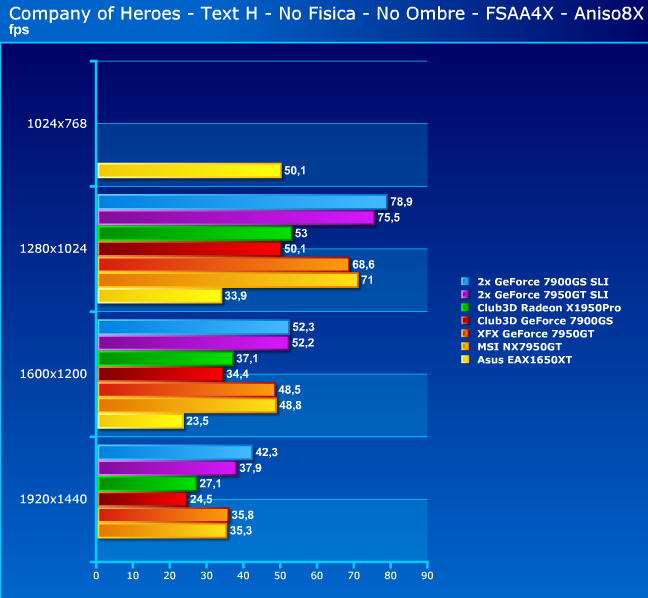
Task: Select legend label Club3D Radeon X1950Pro
Action: pos(549,308)
